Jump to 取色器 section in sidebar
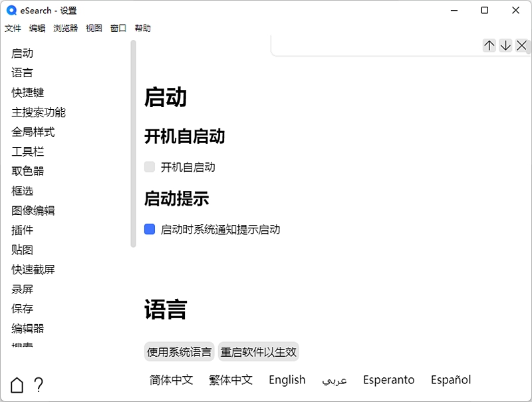Viewport: 532px width, 402px height. (x=28, y=171)
